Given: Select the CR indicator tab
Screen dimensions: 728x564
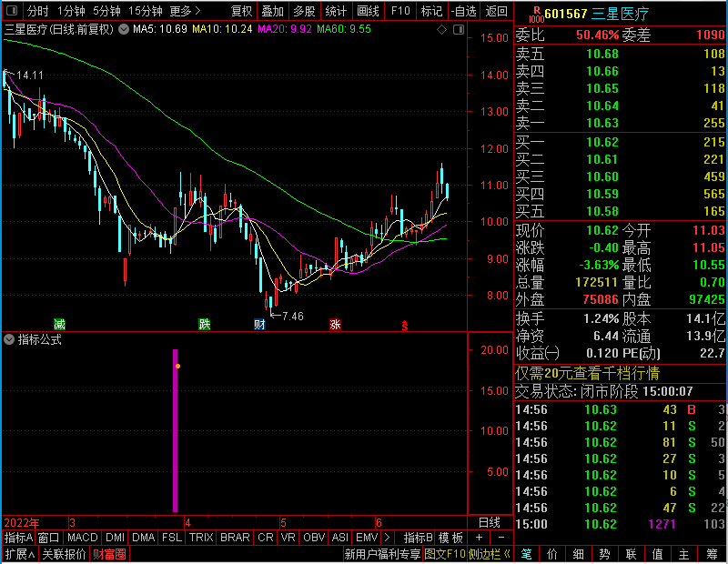Looking at the screenshot, I should coord(266,538).
